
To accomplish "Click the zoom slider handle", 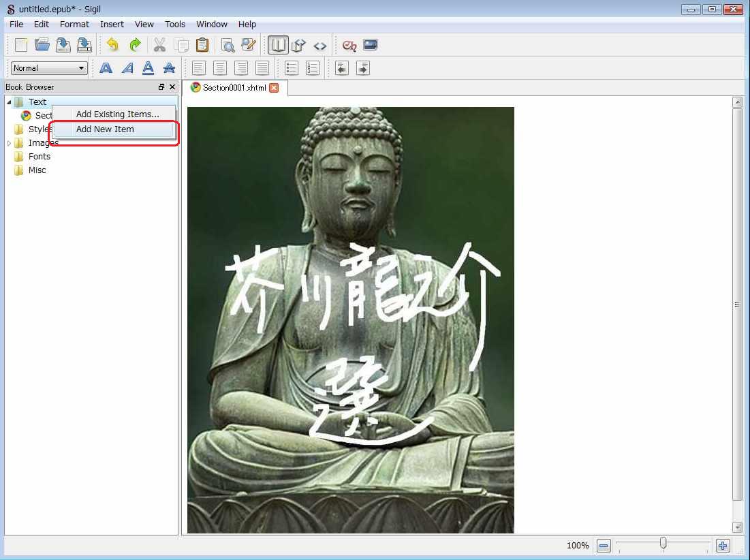I will pyautogui.click(x=663, y=544).
